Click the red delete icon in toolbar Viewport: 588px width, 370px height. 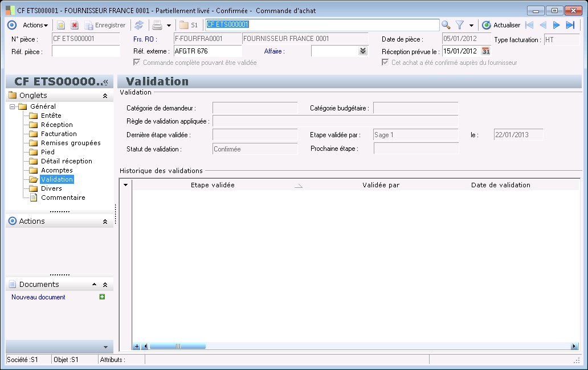click(x=75, y=25)
